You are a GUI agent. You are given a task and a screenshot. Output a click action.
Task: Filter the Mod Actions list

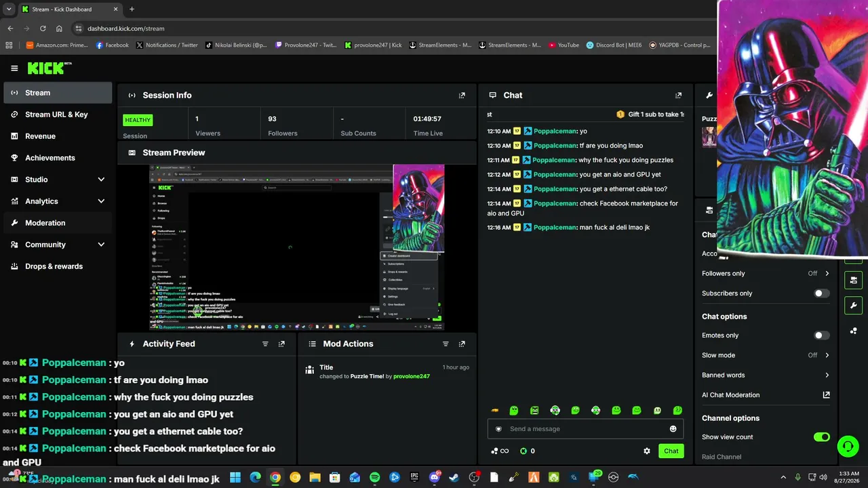(x=446, y=344)
